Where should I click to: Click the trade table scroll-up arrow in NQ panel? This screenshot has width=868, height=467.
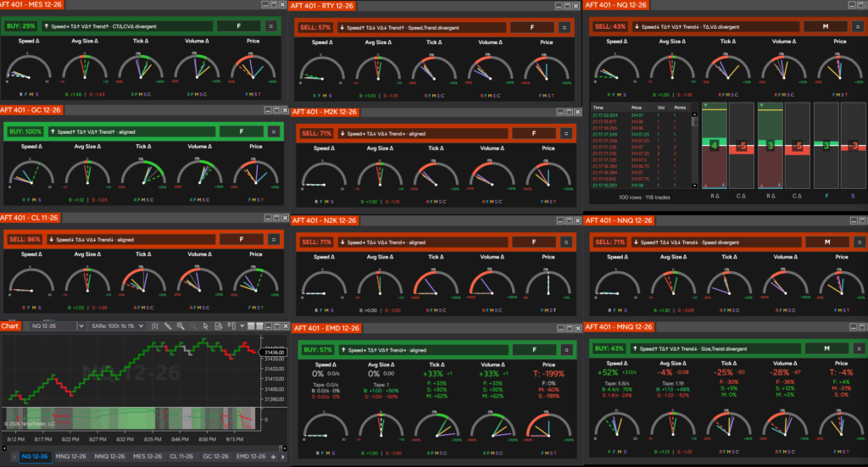[695, 115]
